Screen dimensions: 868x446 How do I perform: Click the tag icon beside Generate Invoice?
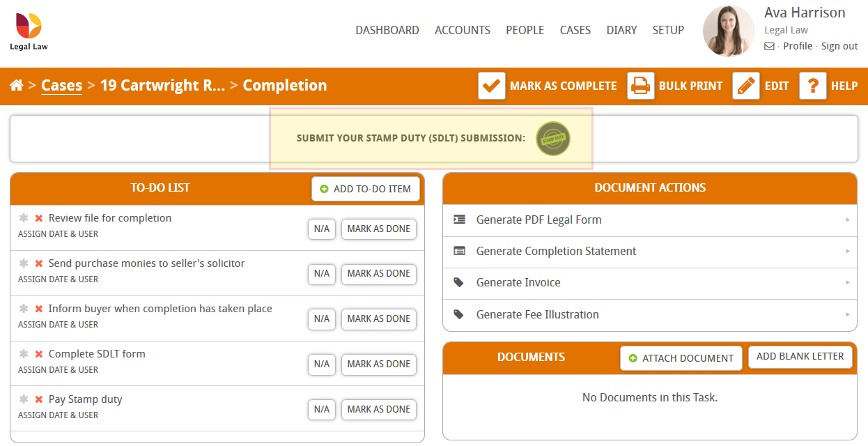tap(458, 282)
